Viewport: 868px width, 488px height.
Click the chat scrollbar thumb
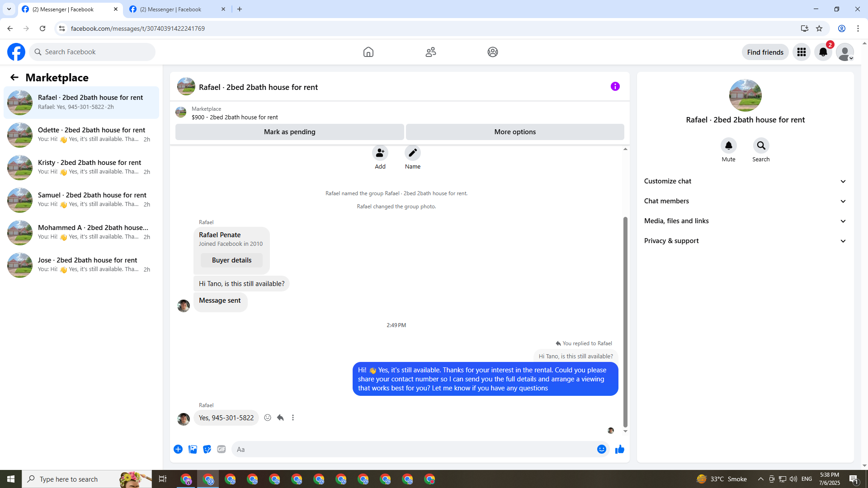click(x=626, y=322)
